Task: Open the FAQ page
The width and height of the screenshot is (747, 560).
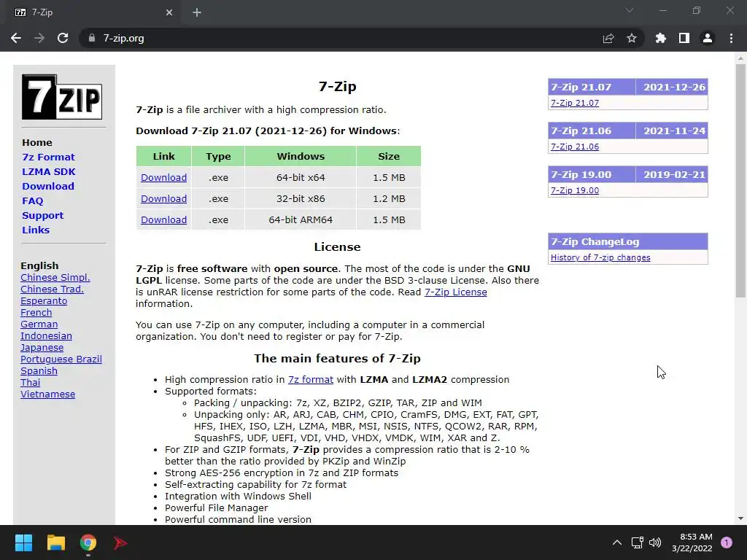Action: click(x=32, y=201)
